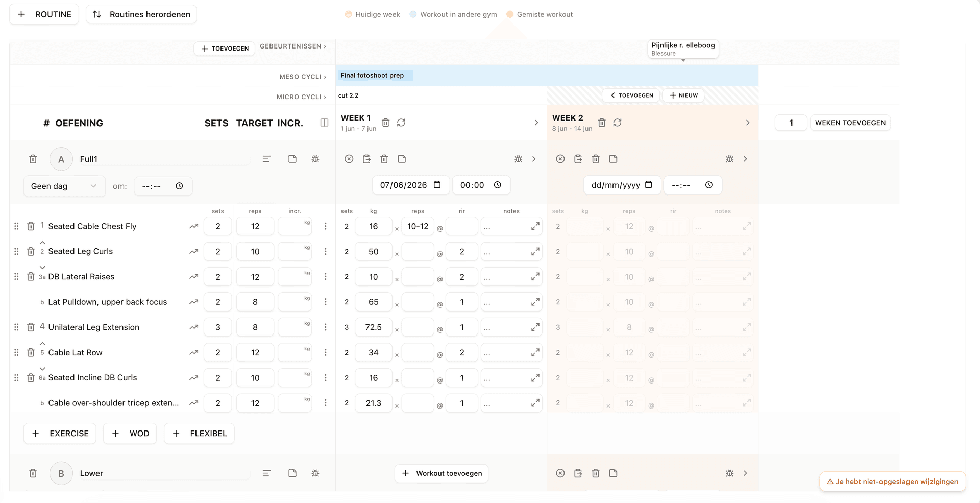Set the Full1 routine time field

[x=163, y=186]
